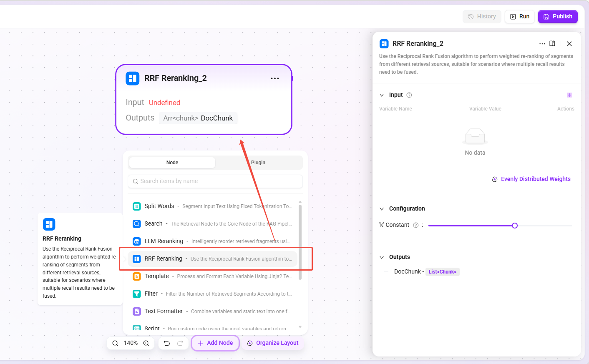Open the three-dot menu on the canvas node

(275, 78)
